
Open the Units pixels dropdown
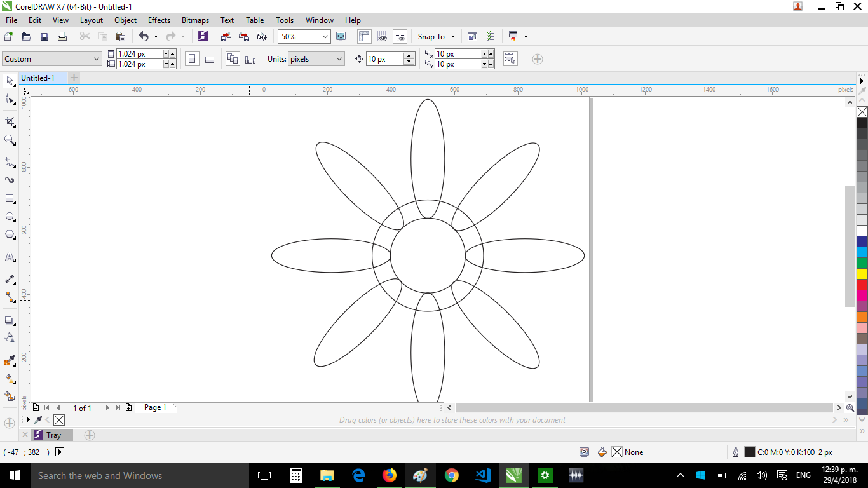[x=339, y=59]
